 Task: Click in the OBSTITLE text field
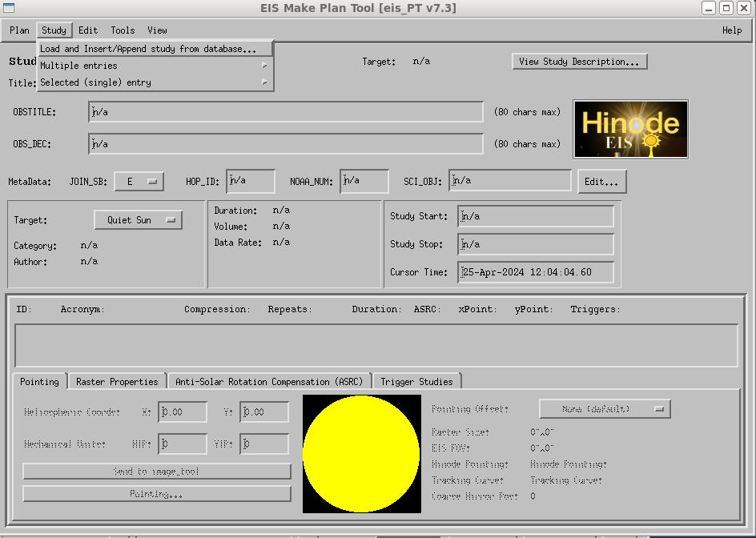click(286, 112)
